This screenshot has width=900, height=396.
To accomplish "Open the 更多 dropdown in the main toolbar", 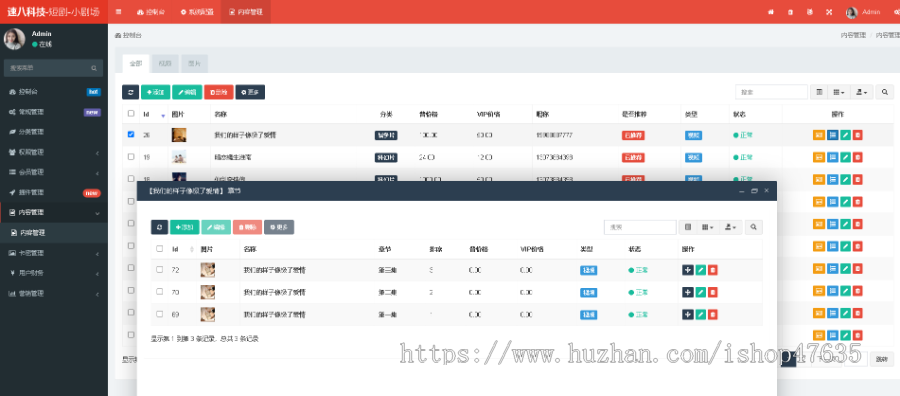I will point(250,92).
